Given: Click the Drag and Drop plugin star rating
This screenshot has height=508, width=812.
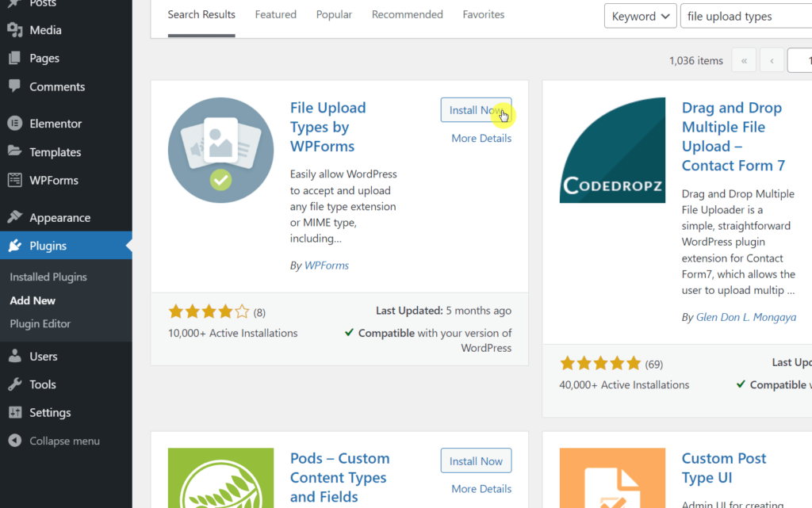Looking at the screenshot, I should 600,363.
